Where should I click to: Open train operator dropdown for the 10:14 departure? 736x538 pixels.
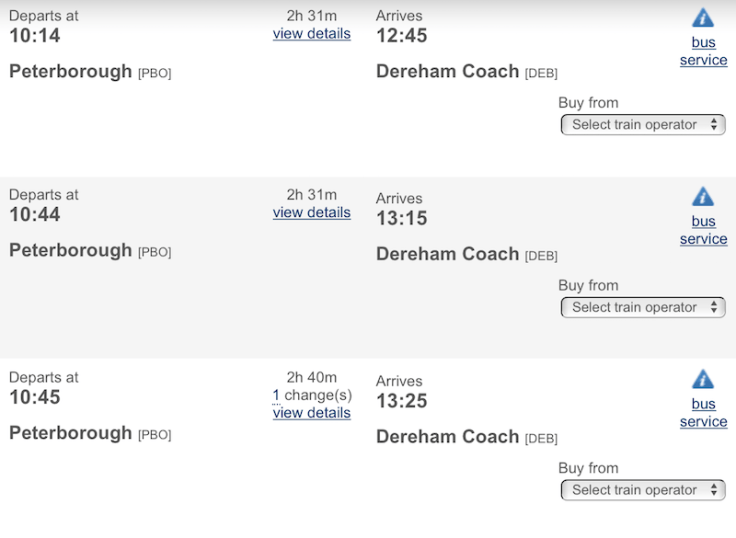[x=643, y=125]
